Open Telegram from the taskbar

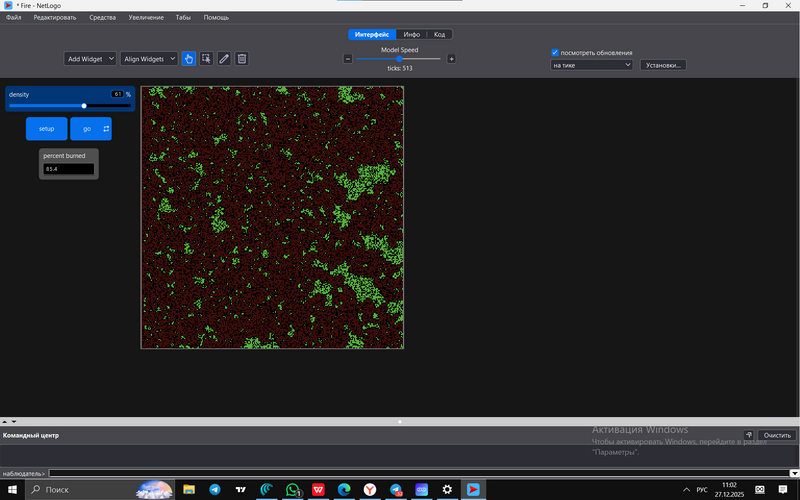[x=215, y=489]
